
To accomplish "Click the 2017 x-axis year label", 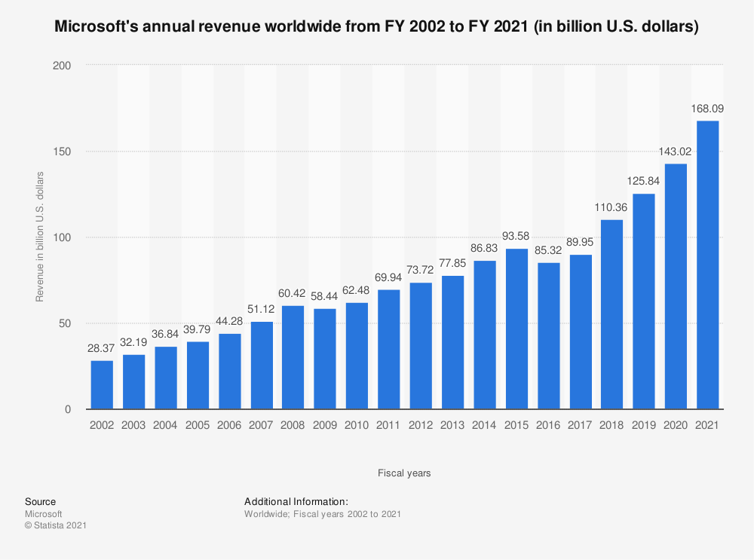I will click(x=580, y=425).
